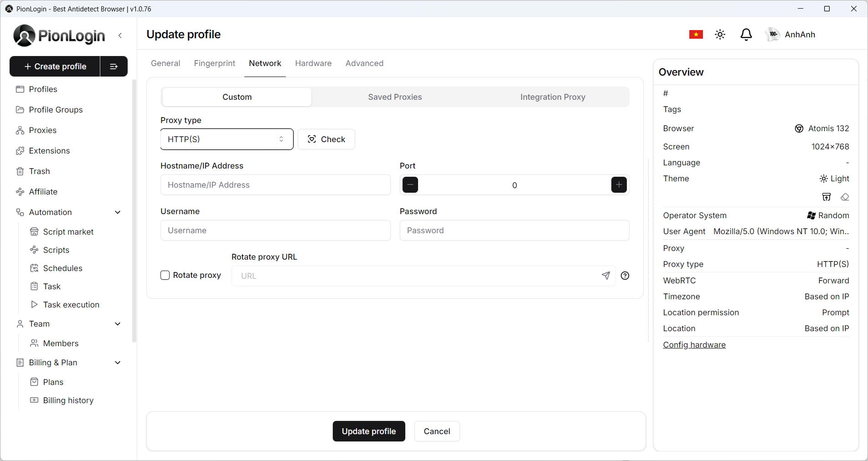Toggle light/dark theme sun icon
868x461 pixels.
(720, 35)
